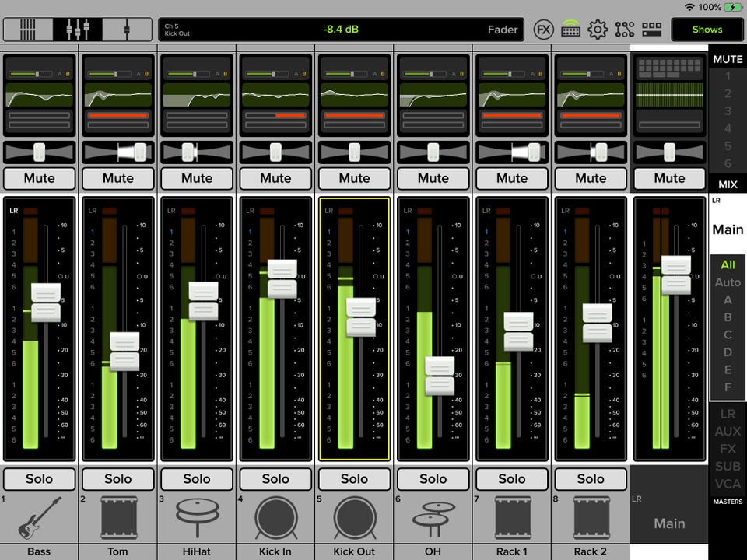Viewport: 747px width, 560px height.
Task: Mute the Kick Out channel
Action: (x=354, y=178)
